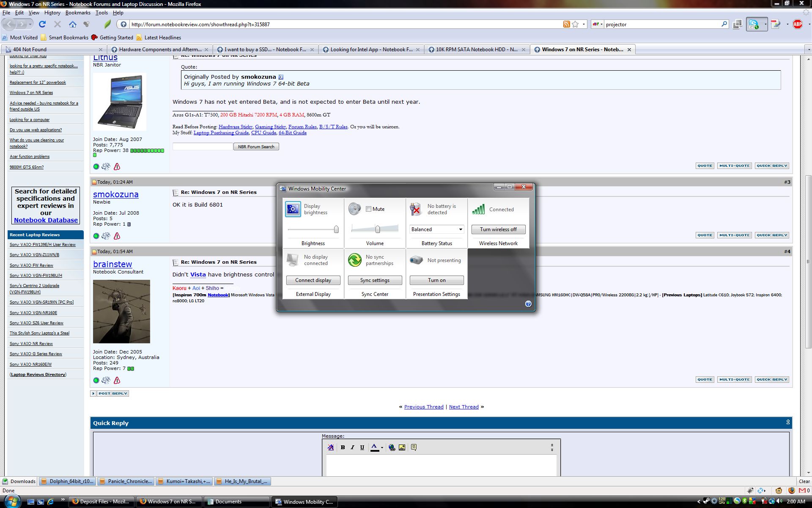The height and width of the screenshot is (508, 812).
Task: Open the History menu
Action: [x=52, y=13]
